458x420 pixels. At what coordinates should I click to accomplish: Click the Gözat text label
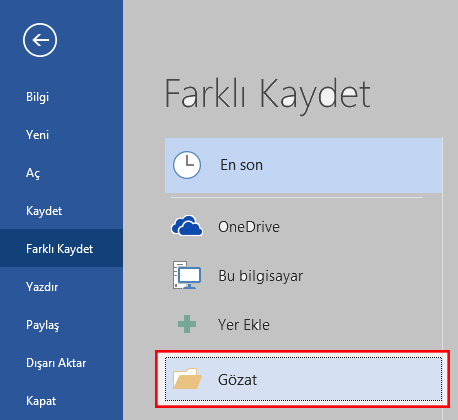click(x=237, y=379)
